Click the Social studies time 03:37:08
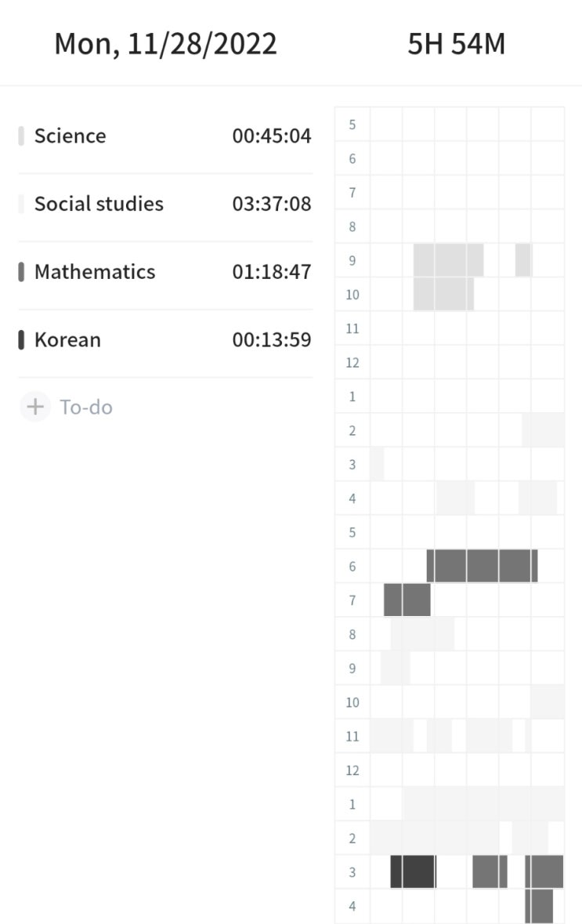582x924 pixels. pyautogui.click(x=272, y=204)
